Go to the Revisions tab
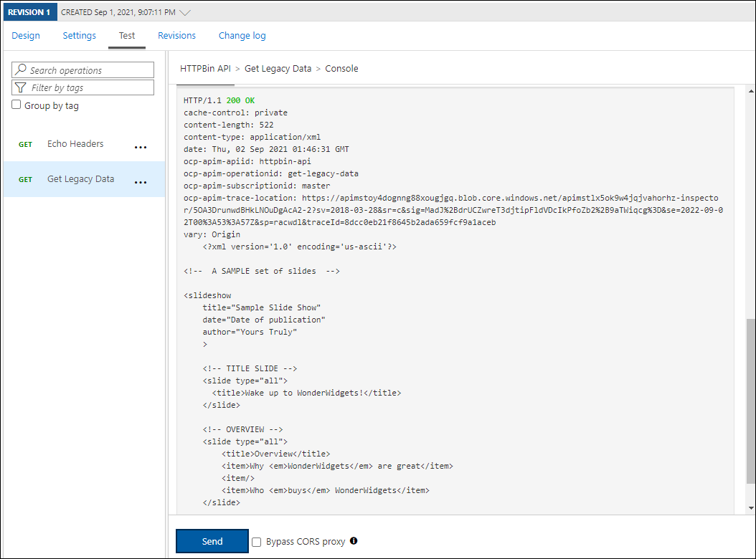The width and height of the screenshot is (756, 559). click(x=176, y=36)
